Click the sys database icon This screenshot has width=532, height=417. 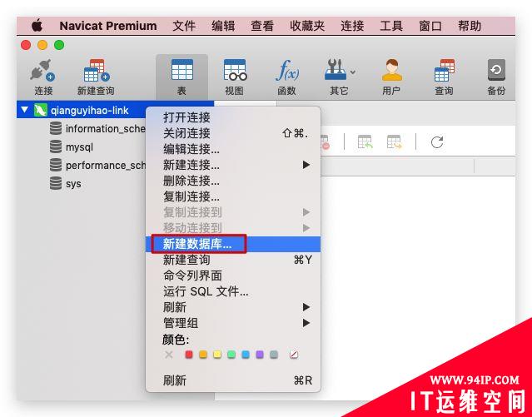click(x=56, y=184)
